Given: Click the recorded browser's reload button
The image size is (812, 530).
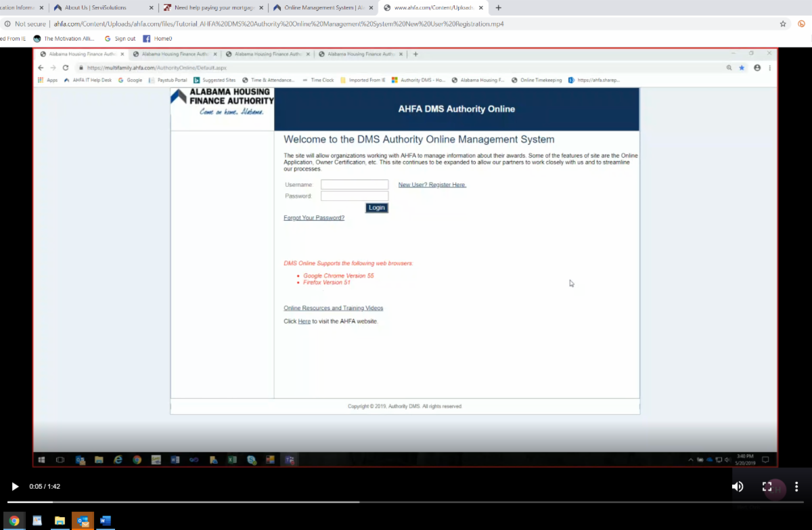Looking at the screenshot, I should point(66,68).
